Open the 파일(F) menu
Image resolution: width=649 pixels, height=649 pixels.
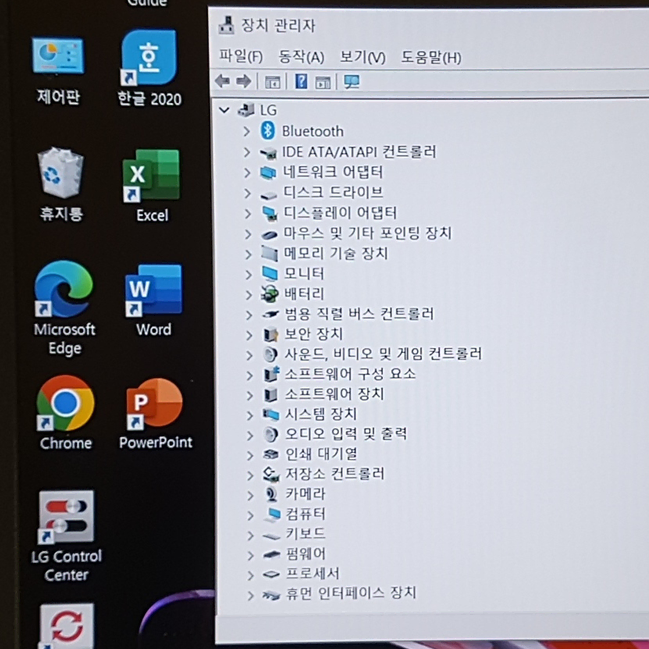point(241,56)
